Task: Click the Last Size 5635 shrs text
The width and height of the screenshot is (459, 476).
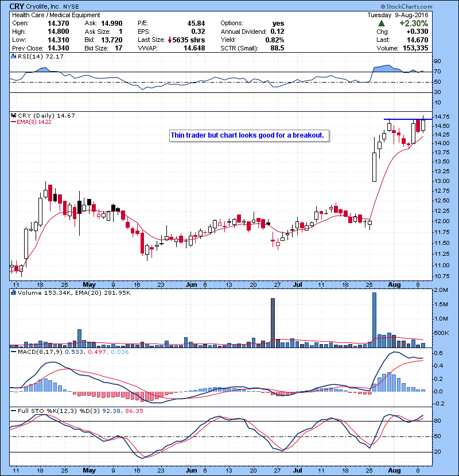Action: (189, 40)
